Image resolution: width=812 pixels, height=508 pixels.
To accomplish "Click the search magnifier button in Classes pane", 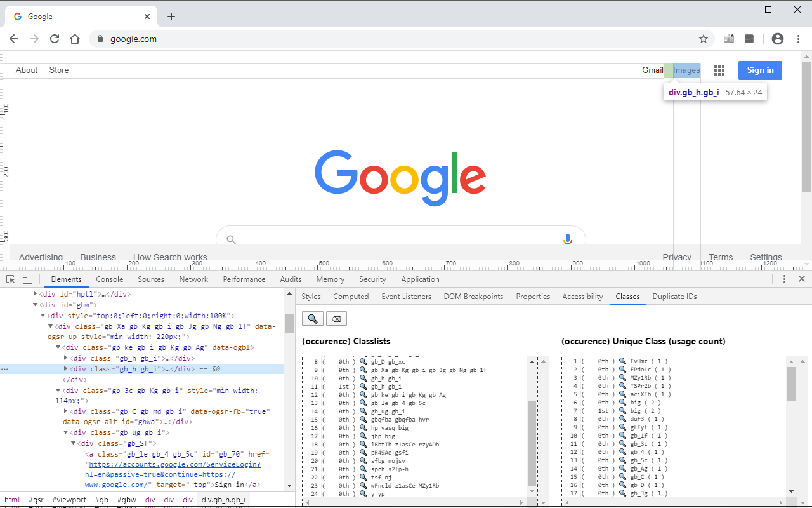I will 313,318.
